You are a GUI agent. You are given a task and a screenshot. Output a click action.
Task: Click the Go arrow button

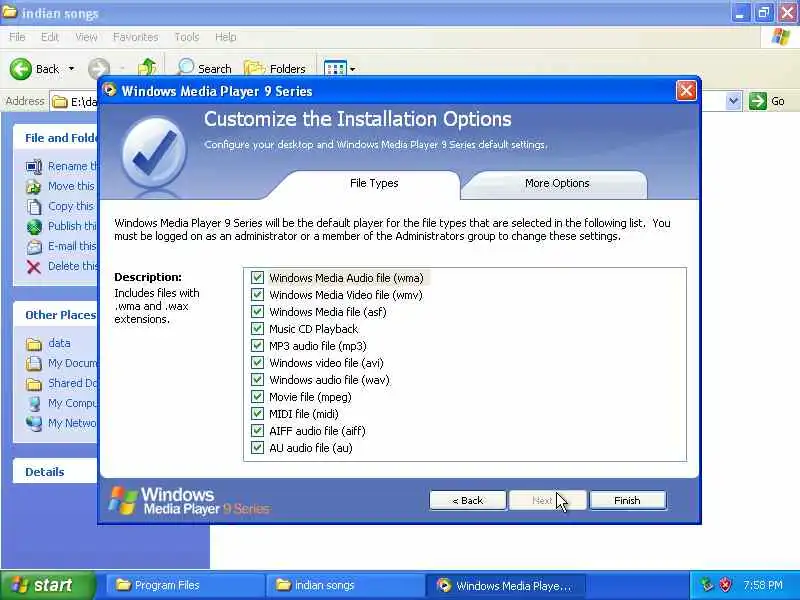point(758,101)
